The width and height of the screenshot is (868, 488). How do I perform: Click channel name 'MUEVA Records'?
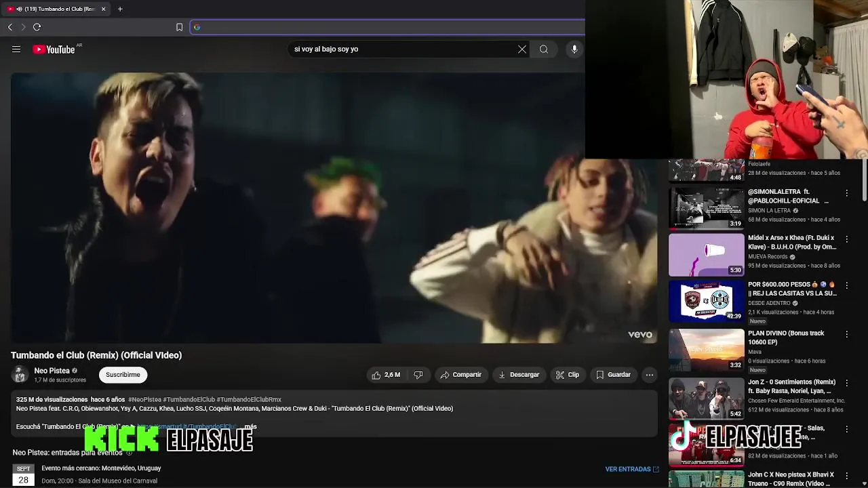point(768,257)
